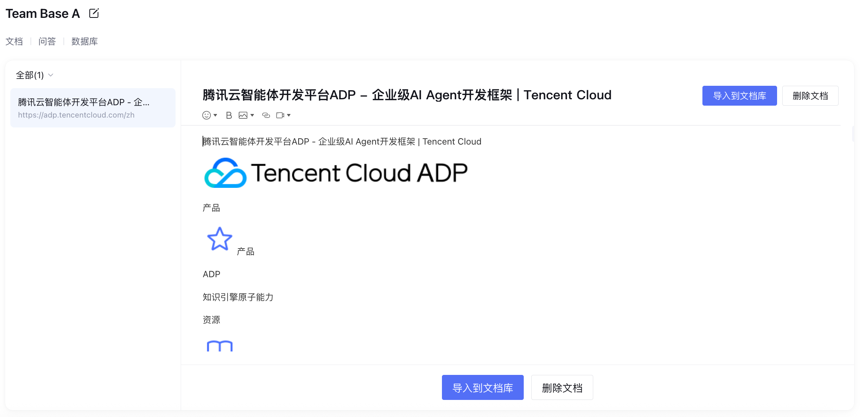This screenshot has width=868, height=417.
Task: Click the first body line starting with 腾讯云智能体开发平台ADP
Action: point(342,141)
